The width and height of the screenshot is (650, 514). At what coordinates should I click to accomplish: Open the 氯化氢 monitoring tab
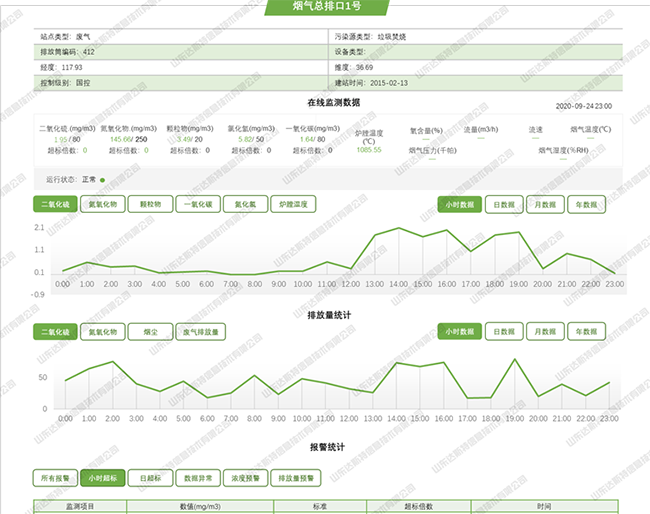pos(245,204)
